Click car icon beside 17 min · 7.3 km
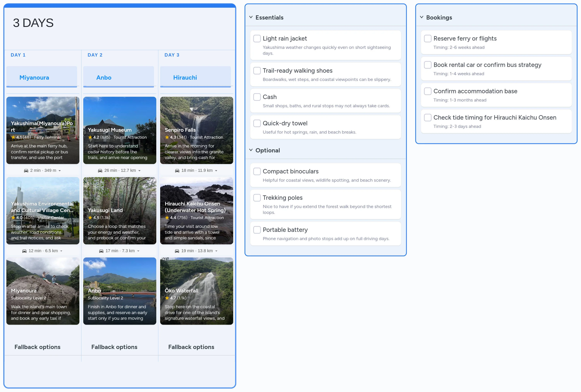 pyautogui.click(x=101, y=251)
